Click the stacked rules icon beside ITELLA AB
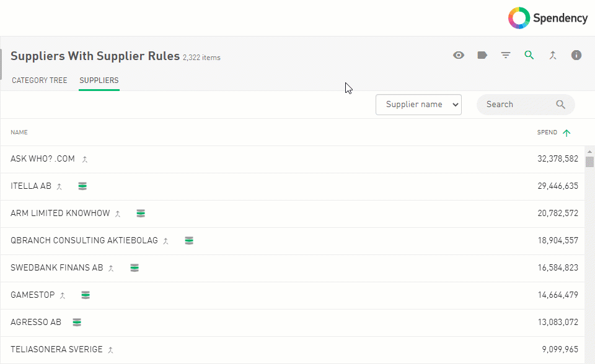This screenshot has width=595, height=364. (82, 186)
